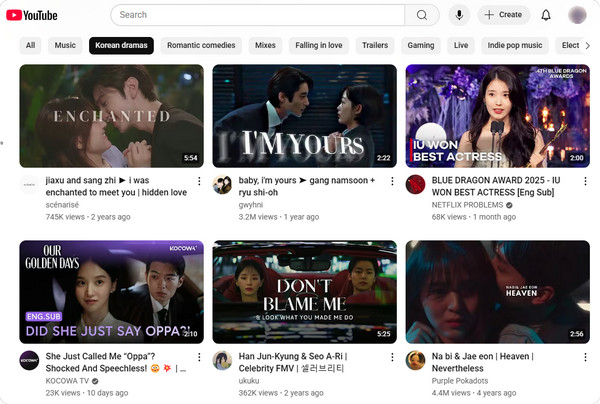Viewport: 600px width, 404px height.
Task: Click '745K views · 2 years ago' text
Action: click(x=88, y=217)
